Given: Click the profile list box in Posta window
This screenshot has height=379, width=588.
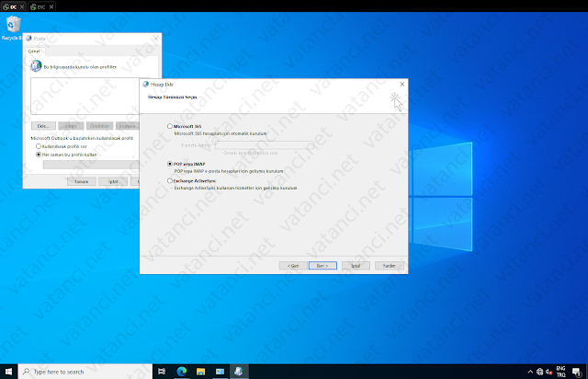Looking at the screenshot, I should (85, 96).
